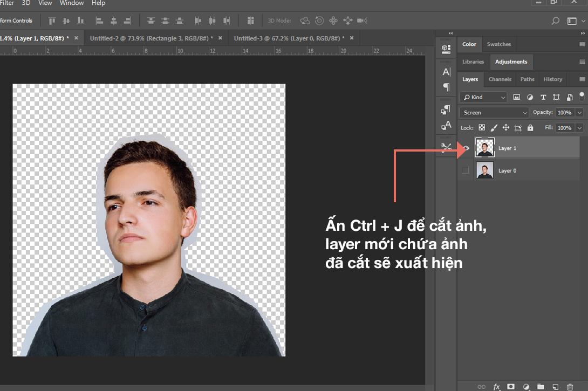Create a new adjustment layer icon

click(x=526, y=387)
